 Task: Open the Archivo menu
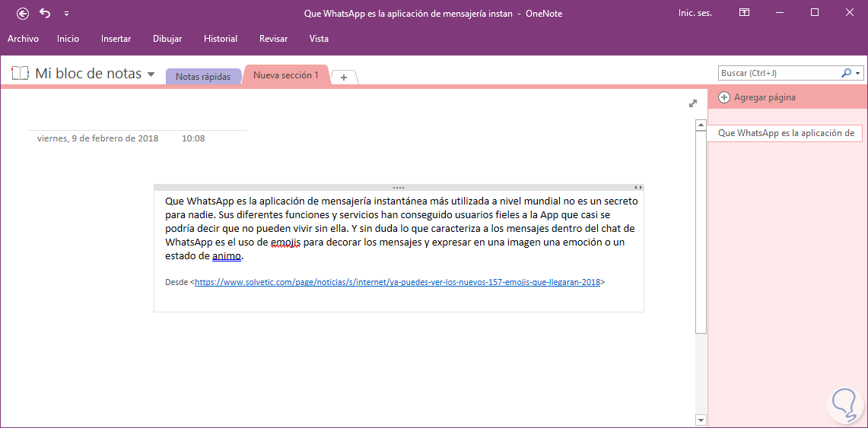[x=23, y=39]
